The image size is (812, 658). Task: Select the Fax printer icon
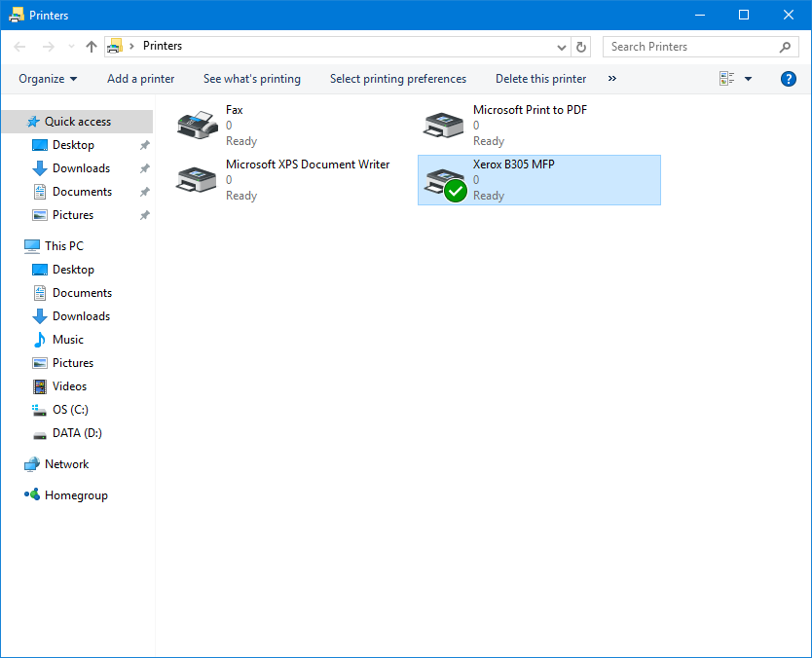pyautogui.click(x=198, y=125)
